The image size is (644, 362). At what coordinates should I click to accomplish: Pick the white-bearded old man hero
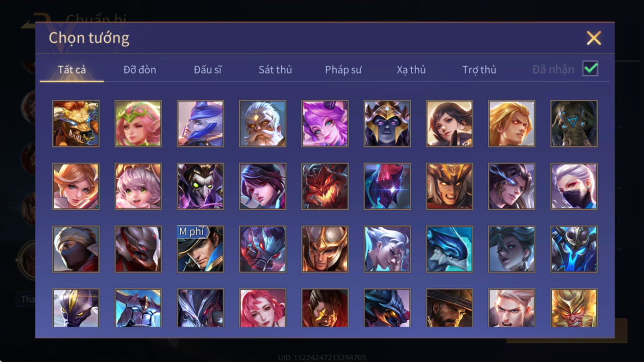pyautogui.click(x=263, y=123)
